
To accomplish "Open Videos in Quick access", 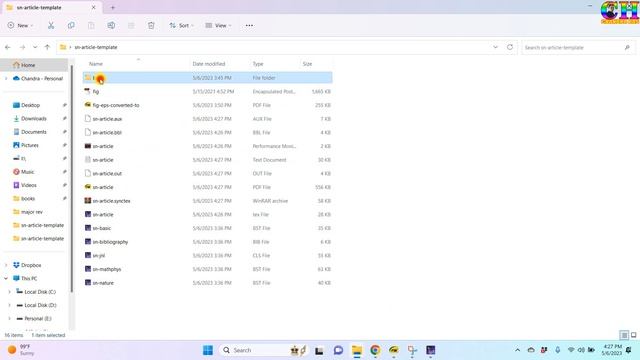I will pyautogui.click(x=29, y=185).
